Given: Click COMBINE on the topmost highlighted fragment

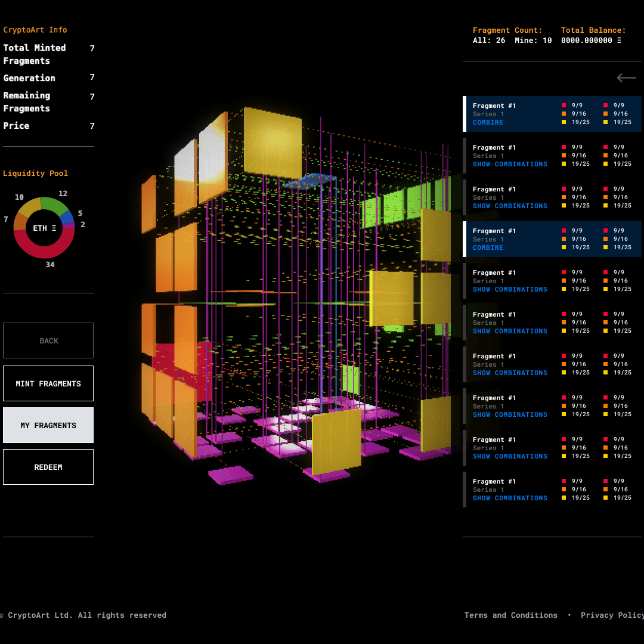Looking at the screenshot, I should [x=488, y=122].
